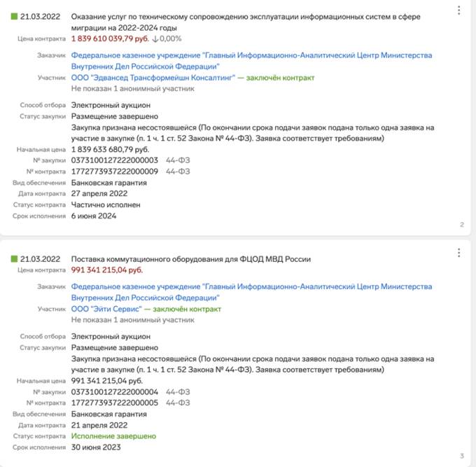The width and height of the screenshot is (476, 467).
Task: Click the green status square of the ФЦОД МВД equipment tender
Action: tap(14, 258)
